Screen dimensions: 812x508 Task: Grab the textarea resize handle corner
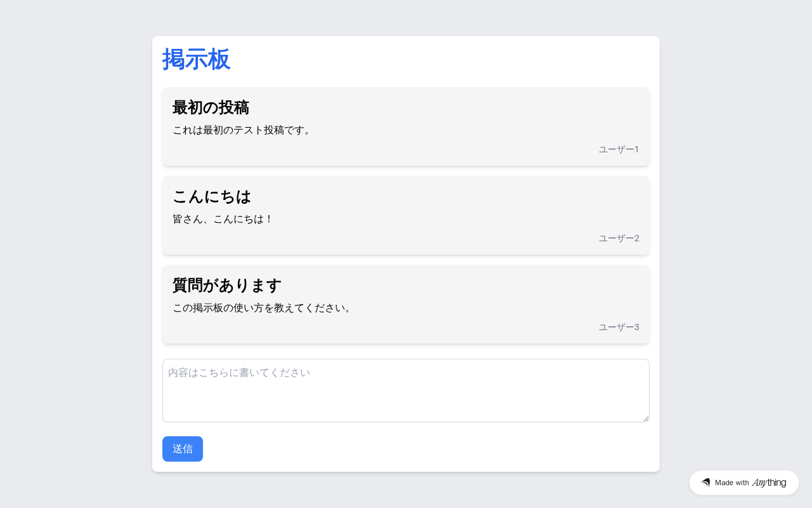[645, 418]
